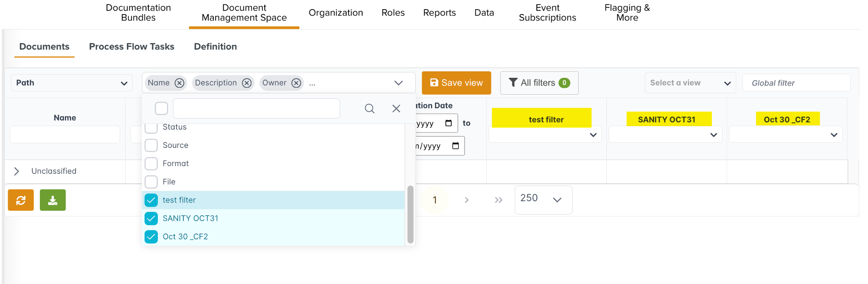Remove the Name chip from column selector
Image resolution: width=868 pixels, height=284 pixels.
click(179, 83)
